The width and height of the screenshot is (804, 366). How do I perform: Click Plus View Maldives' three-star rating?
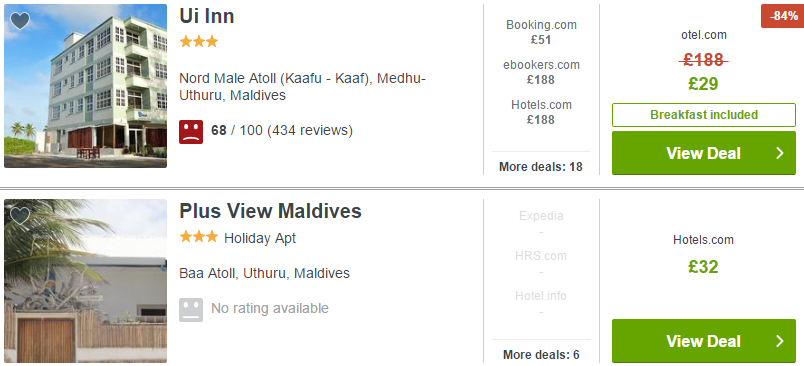click(199, 237)
